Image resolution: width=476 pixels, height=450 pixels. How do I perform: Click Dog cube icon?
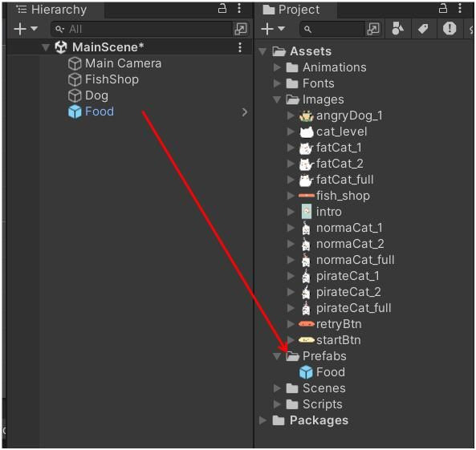pyautogui.click(x=75, y=96)
